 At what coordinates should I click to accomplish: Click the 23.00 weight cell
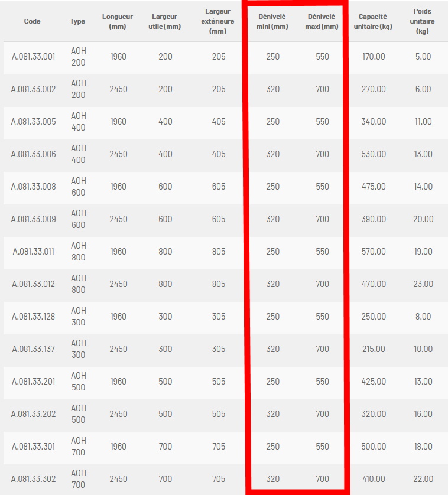pyautogui.click(x=423, y=284)
